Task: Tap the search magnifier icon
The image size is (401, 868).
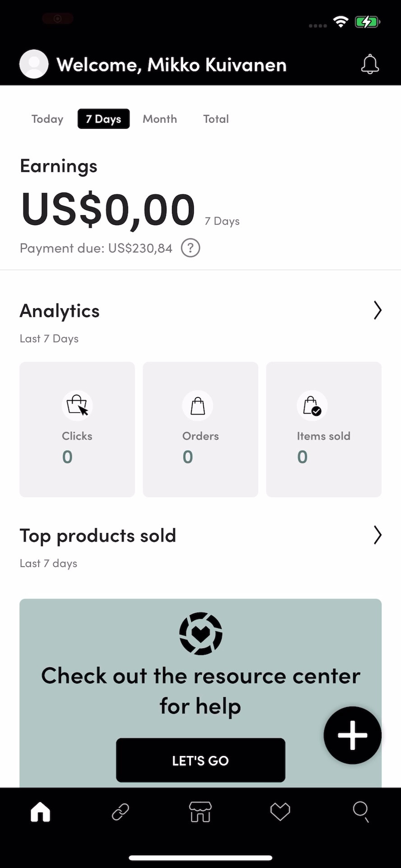Action: tap(360, 812)
